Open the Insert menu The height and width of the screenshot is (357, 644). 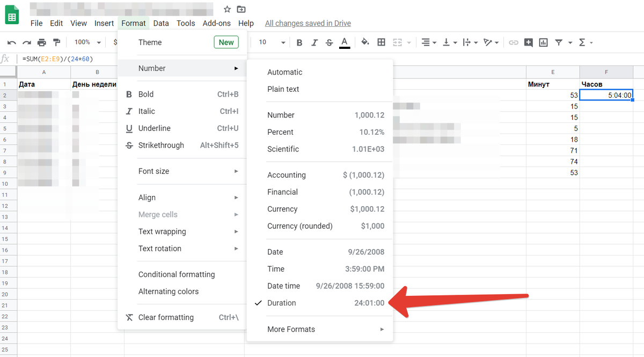(x=104, y=23)
